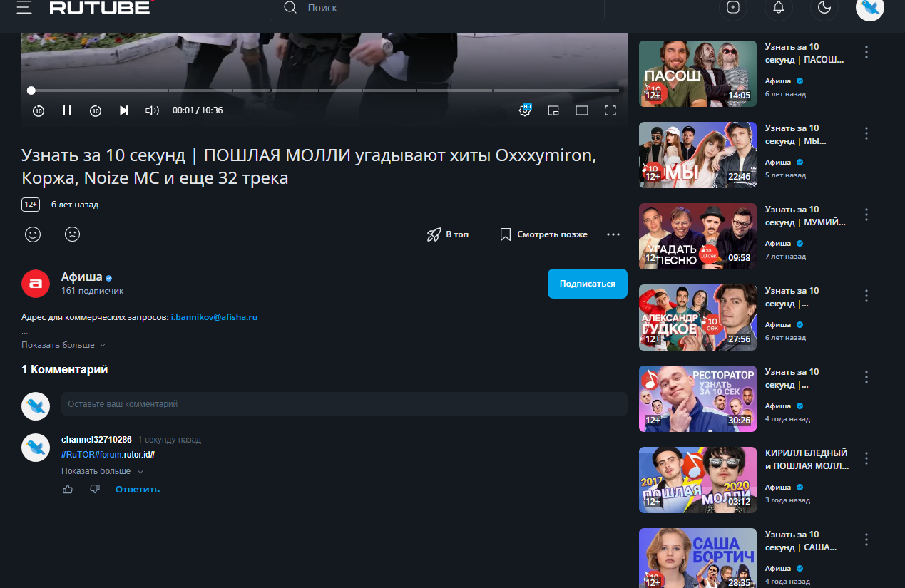
Task: Click the 161 подписчик count
Action: click(93, 291)
